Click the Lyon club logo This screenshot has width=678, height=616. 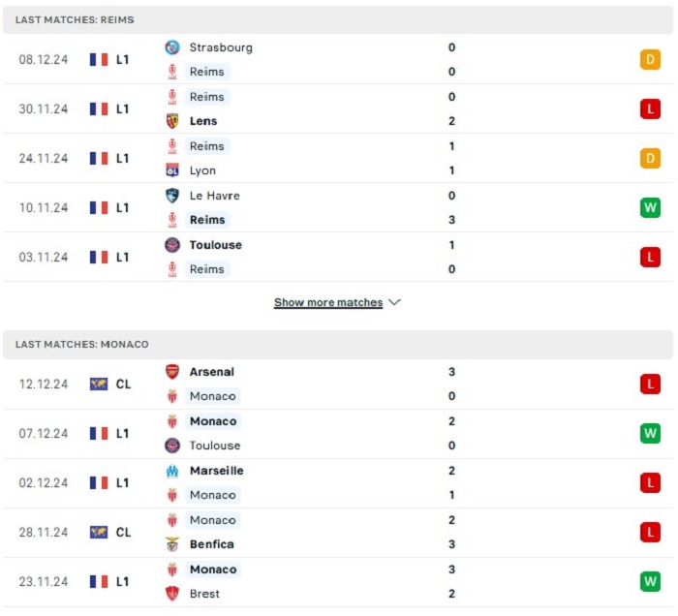pyautogui.click(x=172, y=170)
